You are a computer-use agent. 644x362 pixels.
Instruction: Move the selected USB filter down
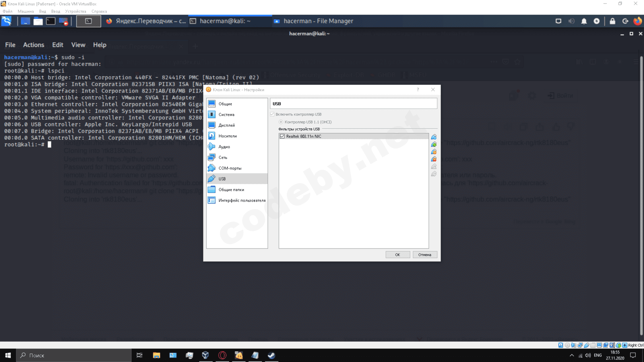click(x=433, y=174)
